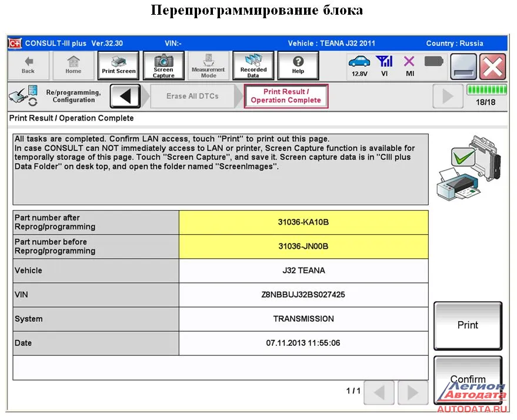
Task: Click the 'Ver.32.30' version text
Action: click(x=107, y=43)
